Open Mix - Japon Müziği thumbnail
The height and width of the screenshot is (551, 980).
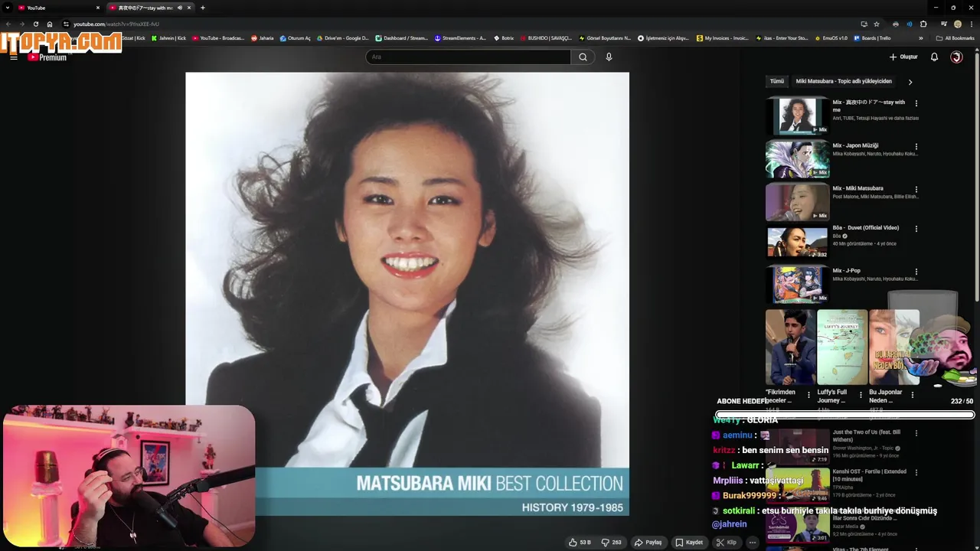click(x=797, y=158)
